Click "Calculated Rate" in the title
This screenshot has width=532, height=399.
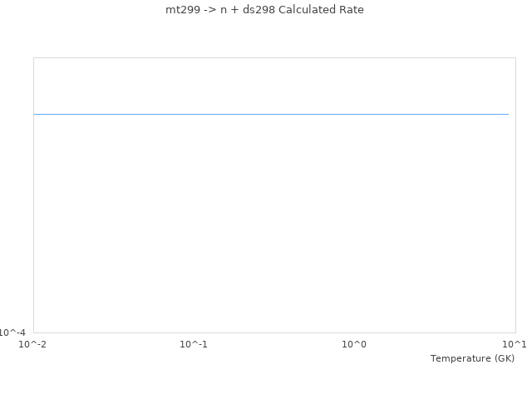tap(321, 10)
